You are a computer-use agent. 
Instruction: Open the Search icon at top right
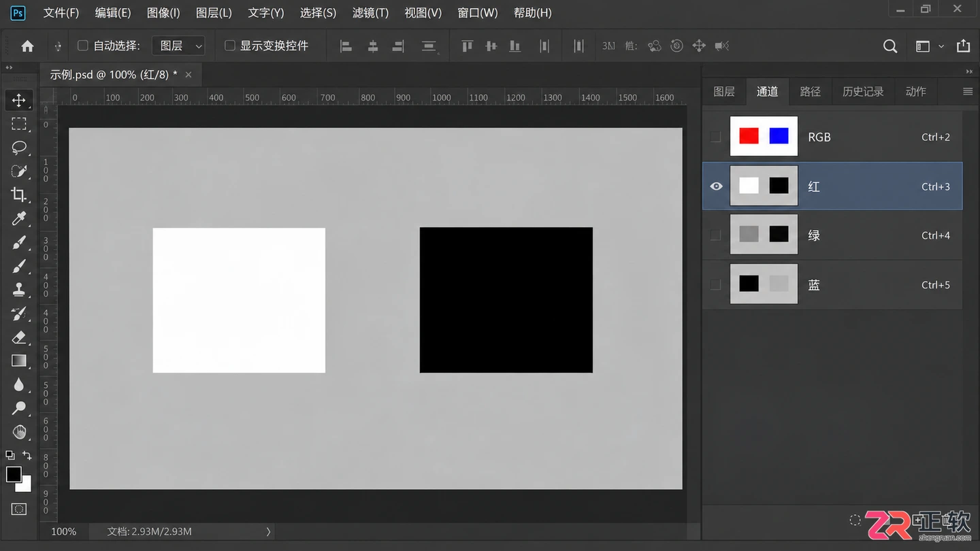[889, 46]
